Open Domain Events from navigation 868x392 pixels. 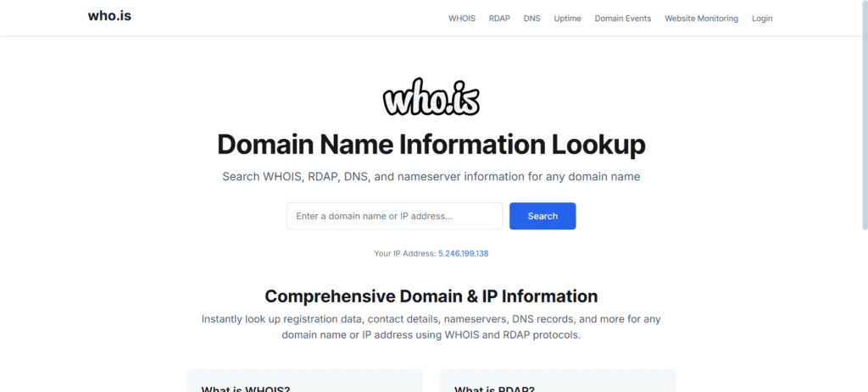pos(623,19)
